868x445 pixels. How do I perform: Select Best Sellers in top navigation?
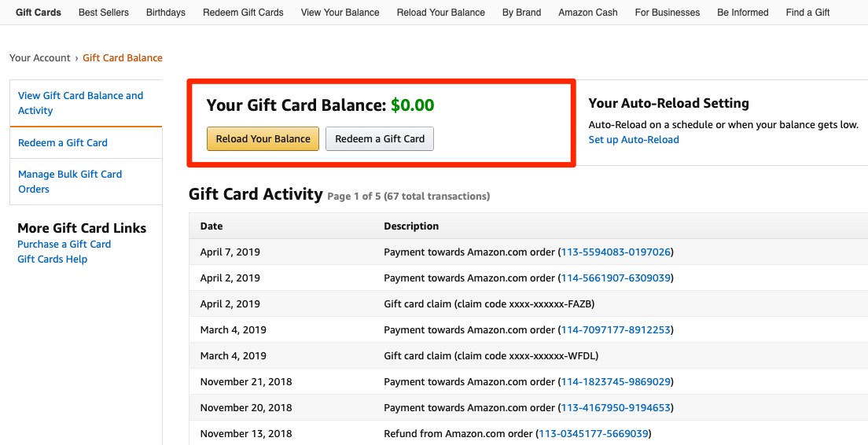click(x=104, y=12)
